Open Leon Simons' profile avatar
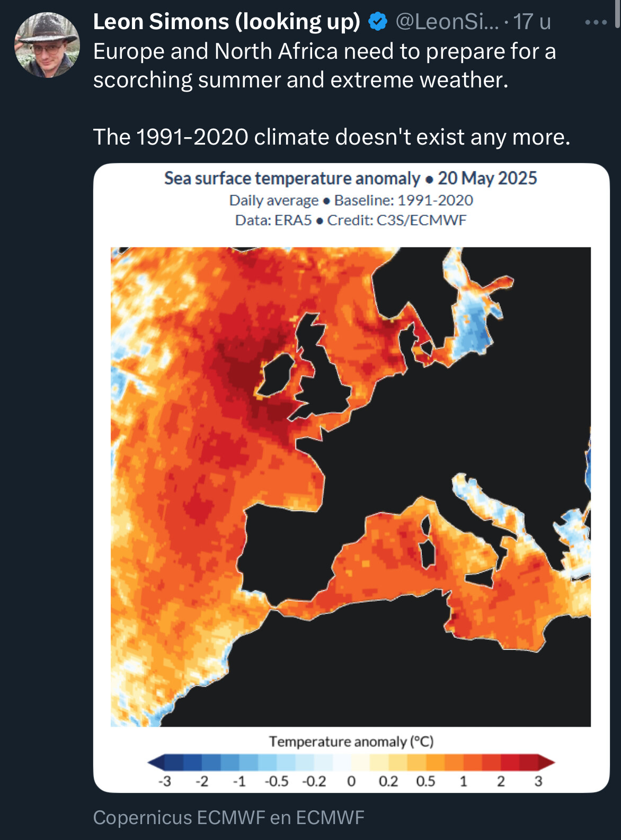The image size is (621, 840). coord(47,46)
